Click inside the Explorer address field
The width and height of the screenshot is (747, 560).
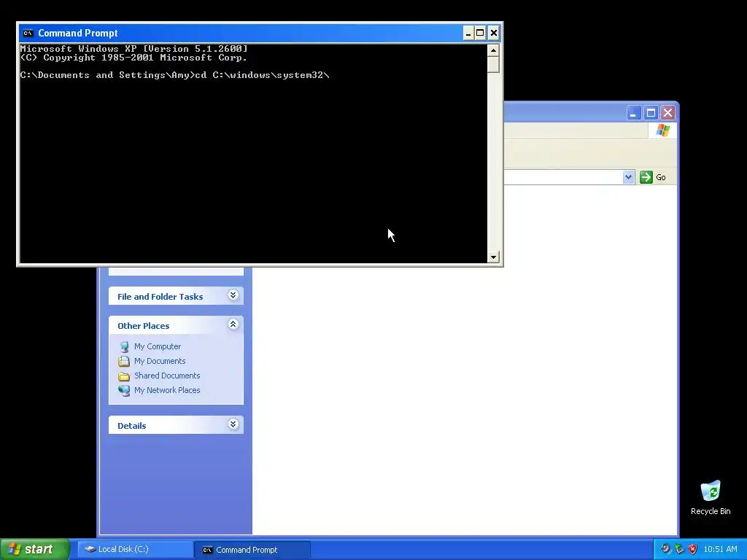[563, 177]
